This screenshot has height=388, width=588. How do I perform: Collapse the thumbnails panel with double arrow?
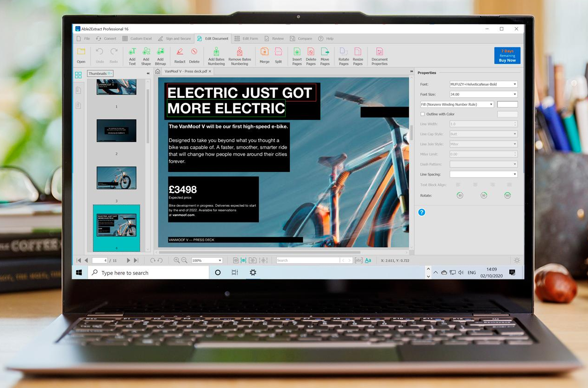pyautogui.click(x=148, y=74)
